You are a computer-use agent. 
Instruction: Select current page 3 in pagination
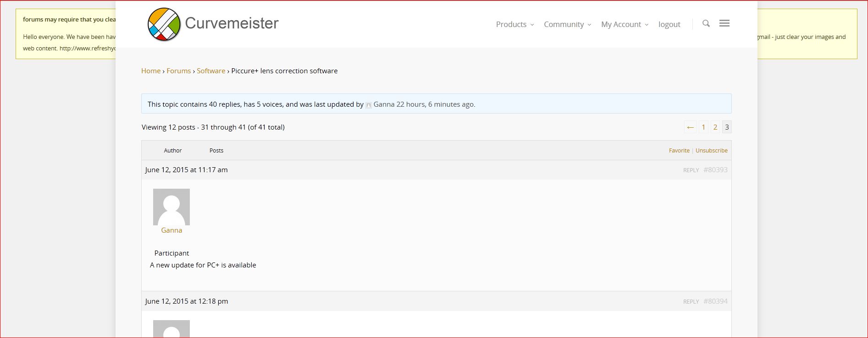(727, 127)
